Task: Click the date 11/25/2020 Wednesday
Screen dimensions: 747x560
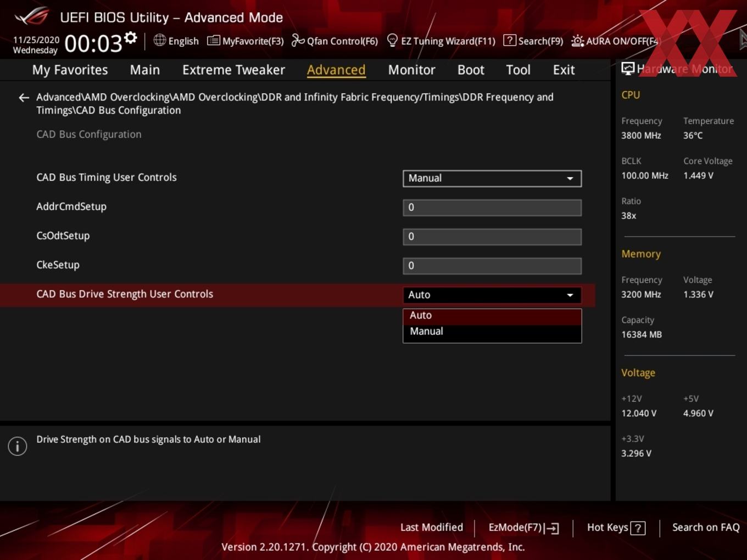Action: [36, 45]
